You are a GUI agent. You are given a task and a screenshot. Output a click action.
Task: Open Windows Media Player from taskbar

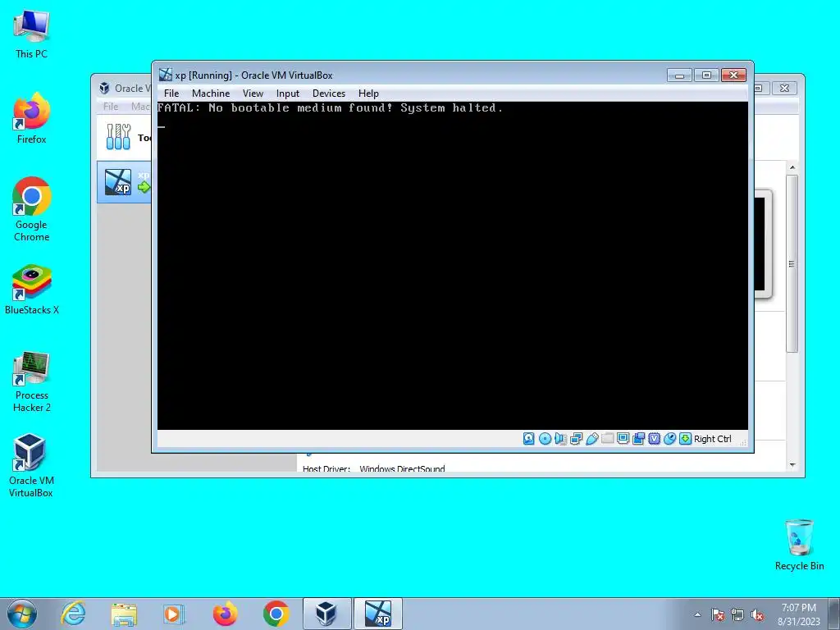click(x=174, y=614)
